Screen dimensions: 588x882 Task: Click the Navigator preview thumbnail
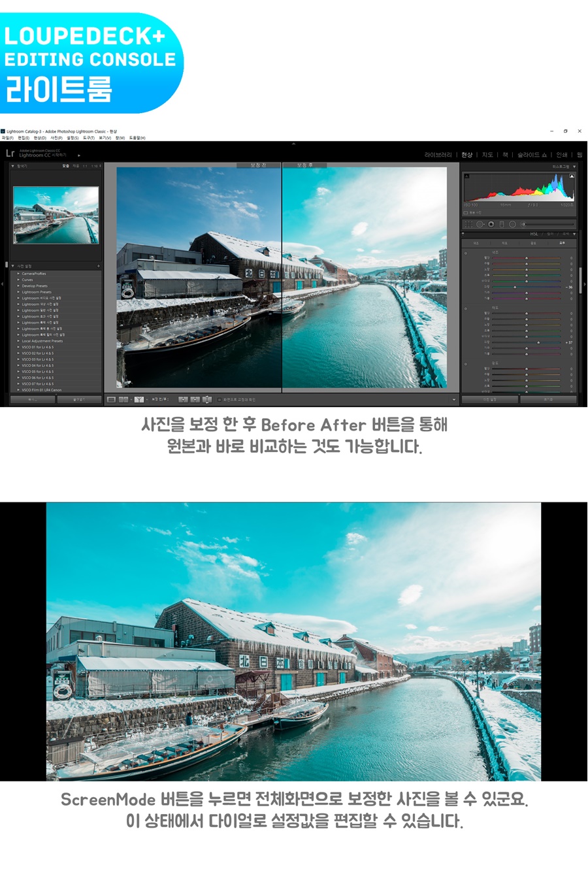pos(56,215)
